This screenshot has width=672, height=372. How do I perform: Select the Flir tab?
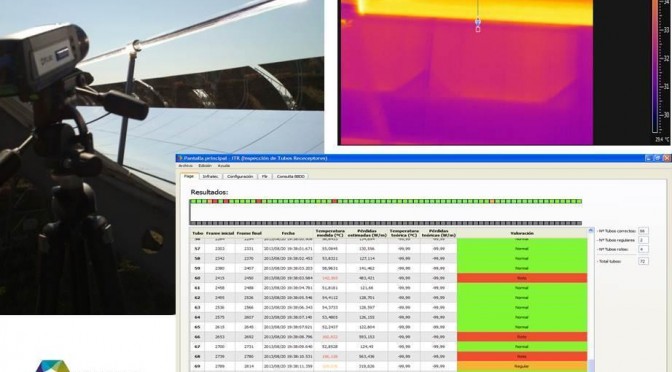[264, 176]
